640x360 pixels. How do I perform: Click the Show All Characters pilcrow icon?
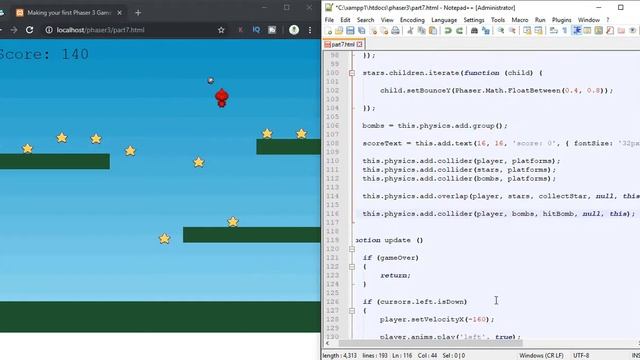[x=565, y=31]
